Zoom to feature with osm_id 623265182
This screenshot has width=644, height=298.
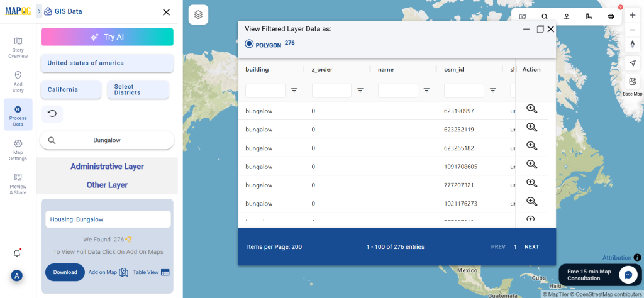coord(532,146)
